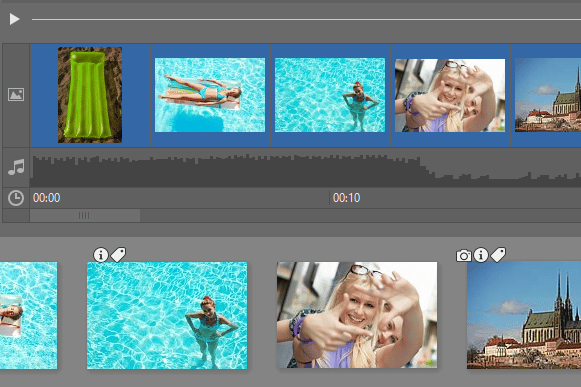The height and width of the screenshot is (387, 581).
Task: Click the image track icon
Action: [x=16, y=95]
